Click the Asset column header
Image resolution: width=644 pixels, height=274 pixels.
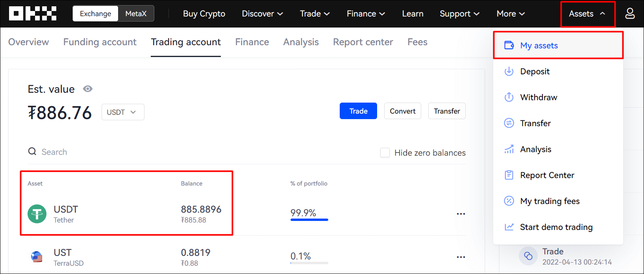35,183
